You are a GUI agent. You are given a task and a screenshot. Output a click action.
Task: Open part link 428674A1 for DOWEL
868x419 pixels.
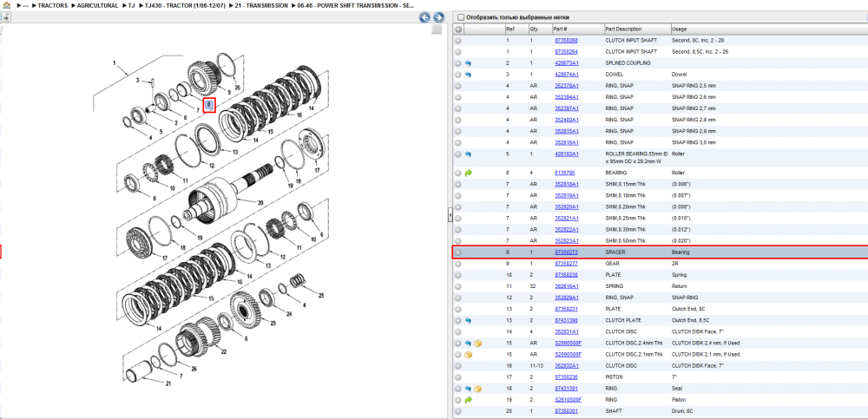(x=567, y=74)
